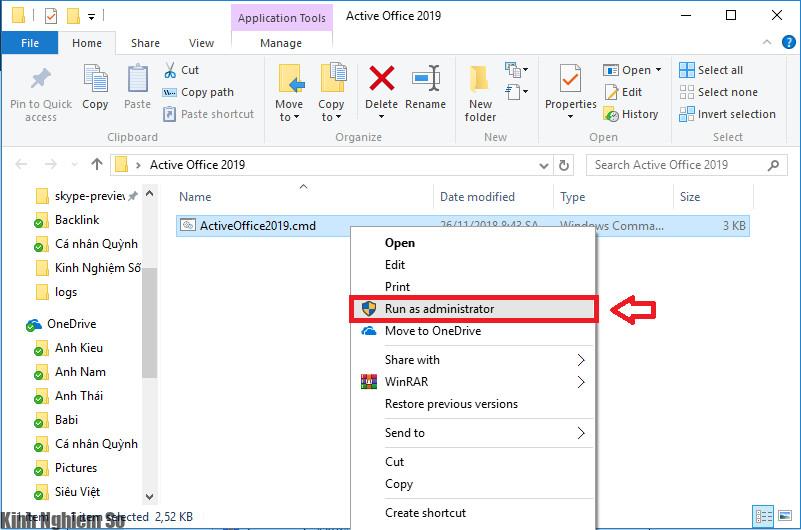The image size is (801, 530).
Task: Click the red Delete icon
Action: pos(382,78)
